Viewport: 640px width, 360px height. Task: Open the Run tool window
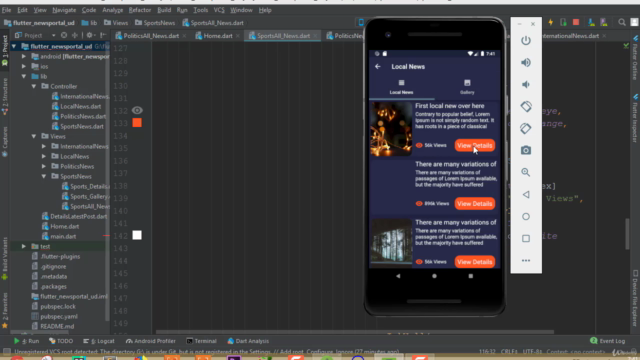27,341
